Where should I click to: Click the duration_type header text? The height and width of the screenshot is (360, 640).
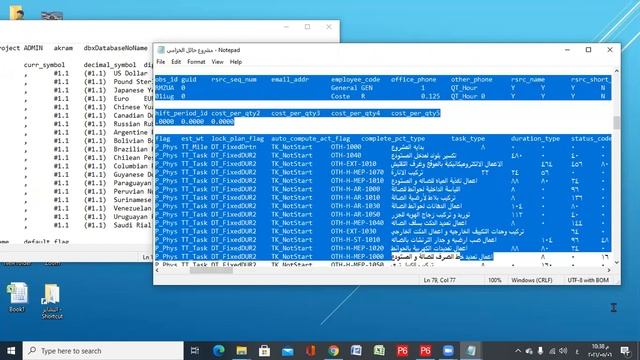tap(535, 139)
